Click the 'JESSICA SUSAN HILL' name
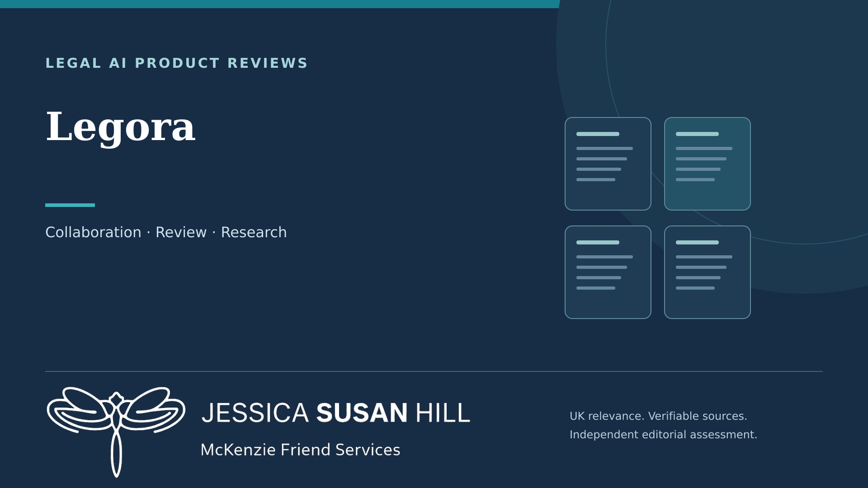 [336, 413]
